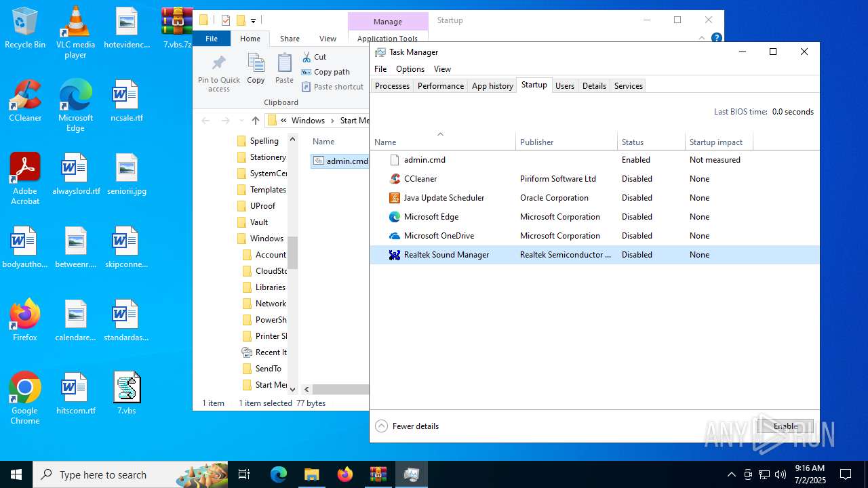The image size is (868, 488).
Task: Open the Explorer File ribbon tab
Action: [x=212, y=39]
